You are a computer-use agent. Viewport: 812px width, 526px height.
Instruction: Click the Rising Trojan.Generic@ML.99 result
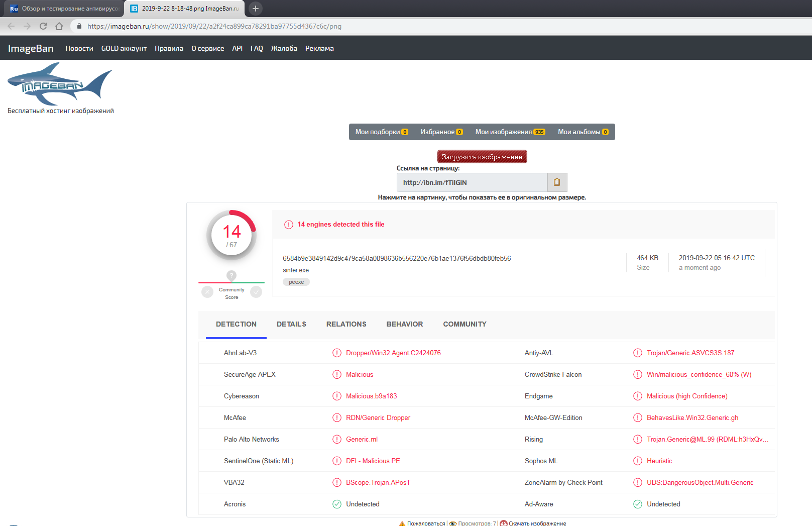(x=708, y=439)
